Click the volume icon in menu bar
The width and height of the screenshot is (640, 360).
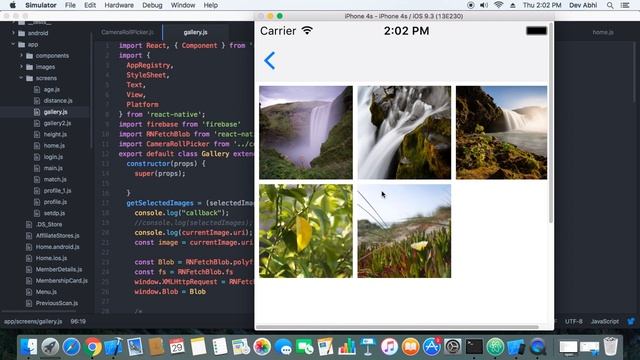484,5
